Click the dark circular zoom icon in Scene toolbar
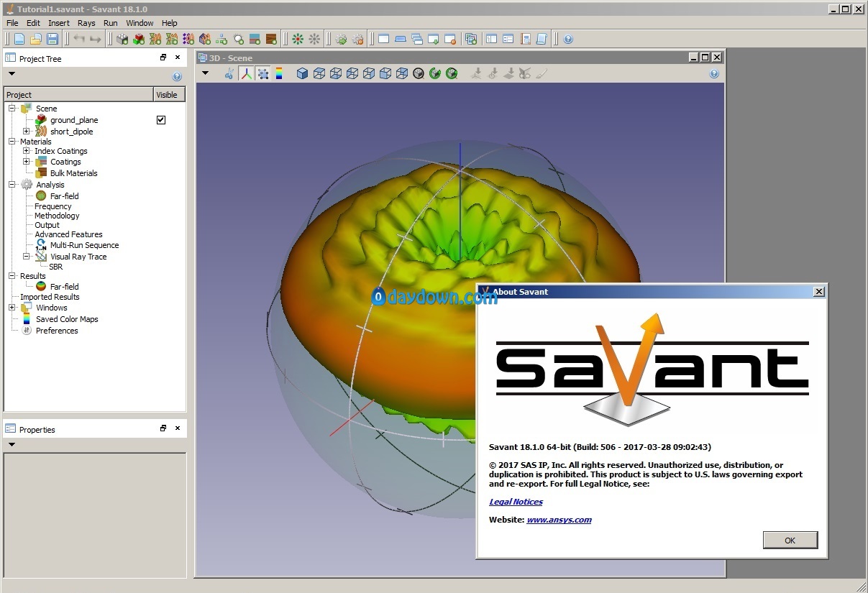Viewport: 868px width, 593px height. point(419,73)
